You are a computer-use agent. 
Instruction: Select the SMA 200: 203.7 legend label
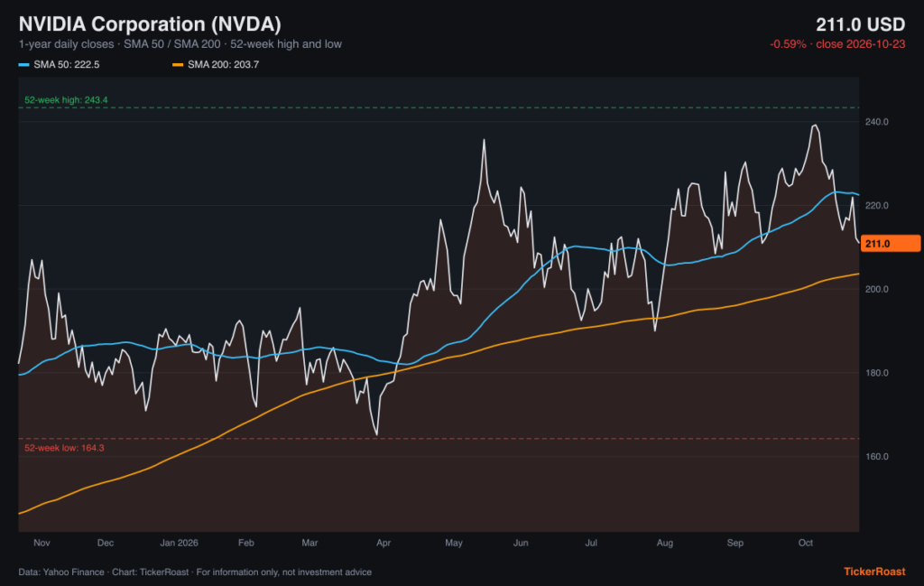224,65
